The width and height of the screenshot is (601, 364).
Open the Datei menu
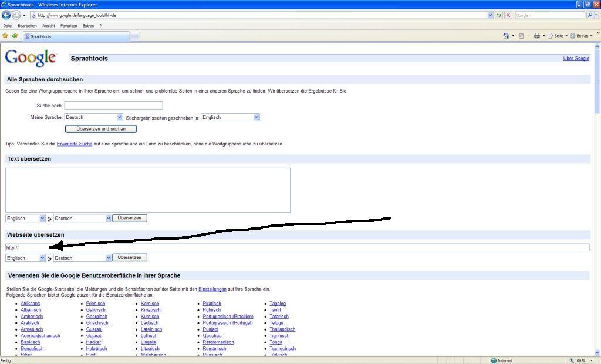pos(8,26)
